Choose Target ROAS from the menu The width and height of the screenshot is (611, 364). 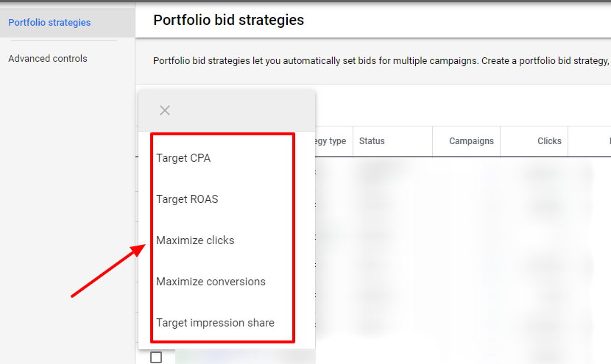[187, 199]
